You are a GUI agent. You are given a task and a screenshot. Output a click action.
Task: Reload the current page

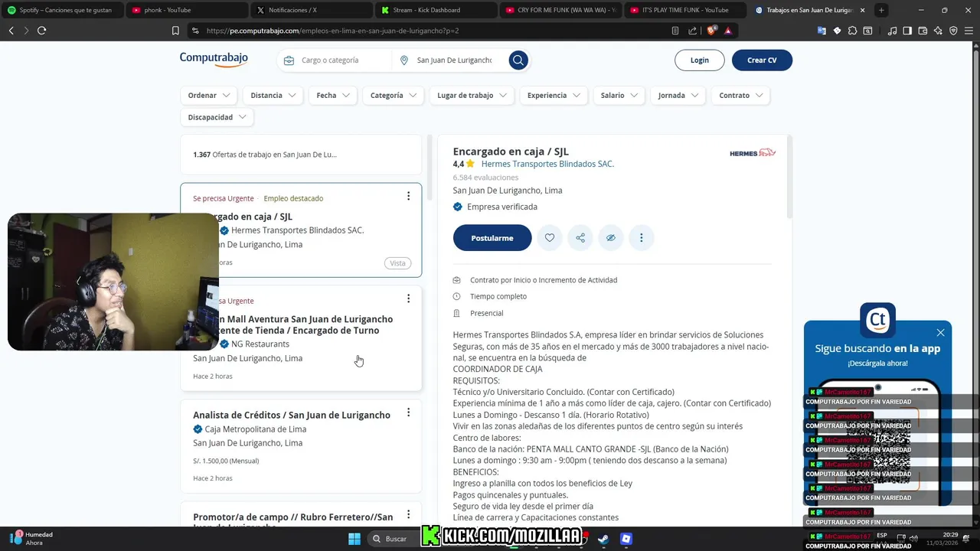coord(42,31)
